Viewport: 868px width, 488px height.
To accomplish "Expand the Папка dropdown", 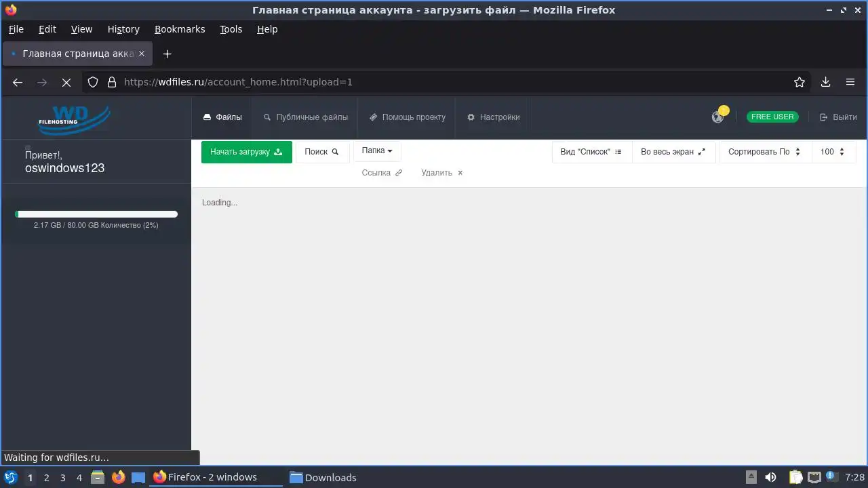I will pyautogui.click(x=377, y=150).
